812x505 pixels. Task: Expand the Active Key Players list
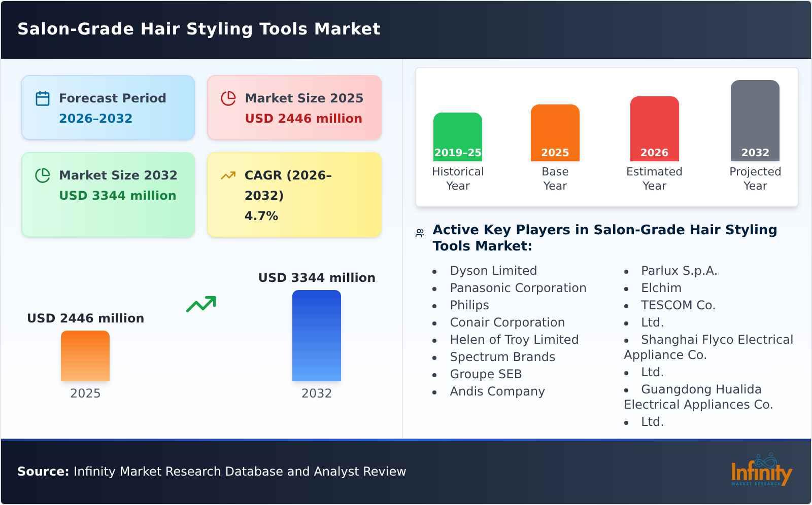(604, 237)
